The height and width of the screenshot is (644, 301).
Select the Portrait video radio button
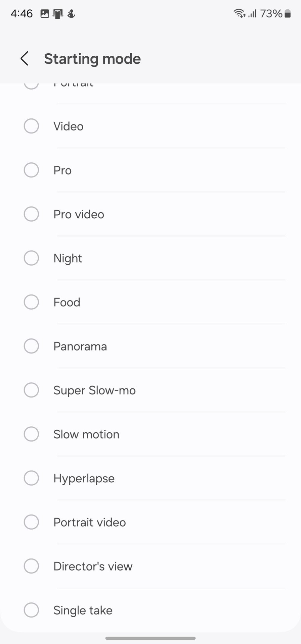coord(31,522)
